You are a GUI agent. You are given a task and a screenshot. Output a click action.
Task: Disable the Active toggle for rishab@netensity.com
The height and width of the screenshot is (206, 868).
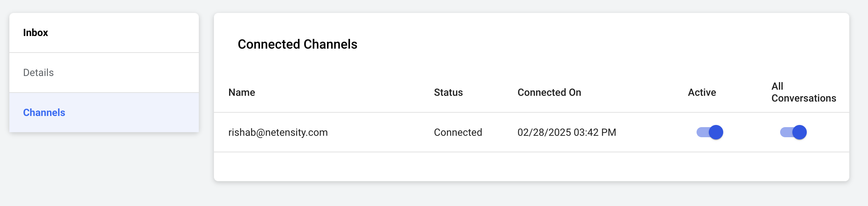pos(710,132)
